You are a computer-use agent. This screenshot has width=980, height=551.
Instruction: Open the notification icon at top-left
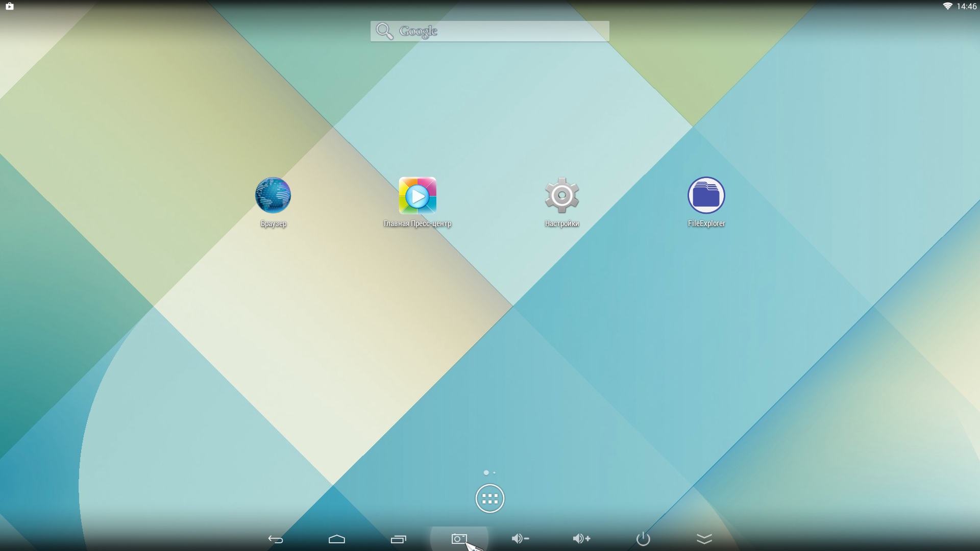click(10, 6)
